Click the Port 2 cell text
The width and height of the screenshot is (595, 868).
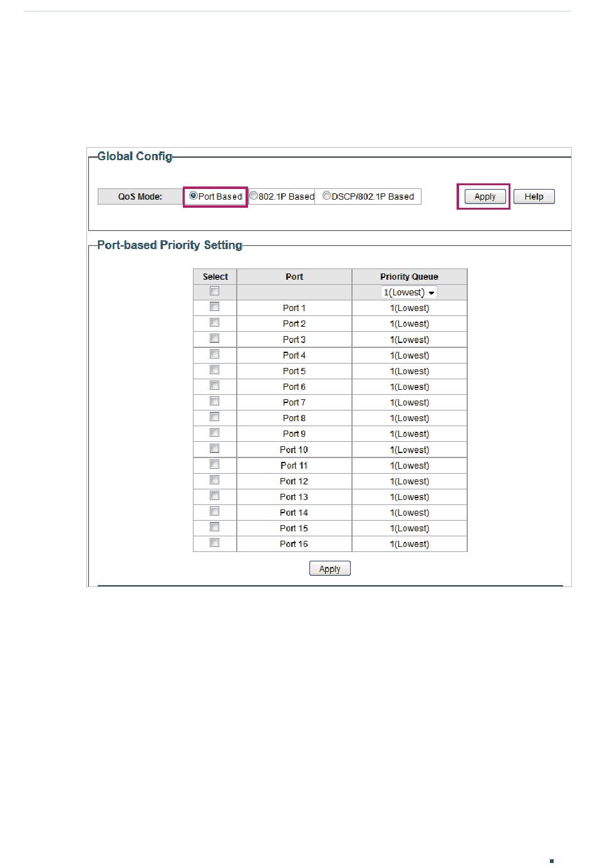point(294,324)
